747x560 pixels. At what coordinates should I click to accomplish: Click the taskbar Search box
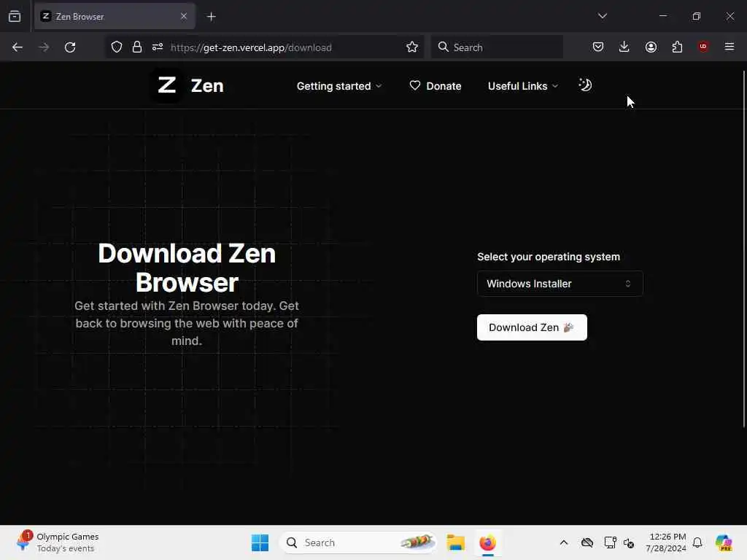[358, 542]
